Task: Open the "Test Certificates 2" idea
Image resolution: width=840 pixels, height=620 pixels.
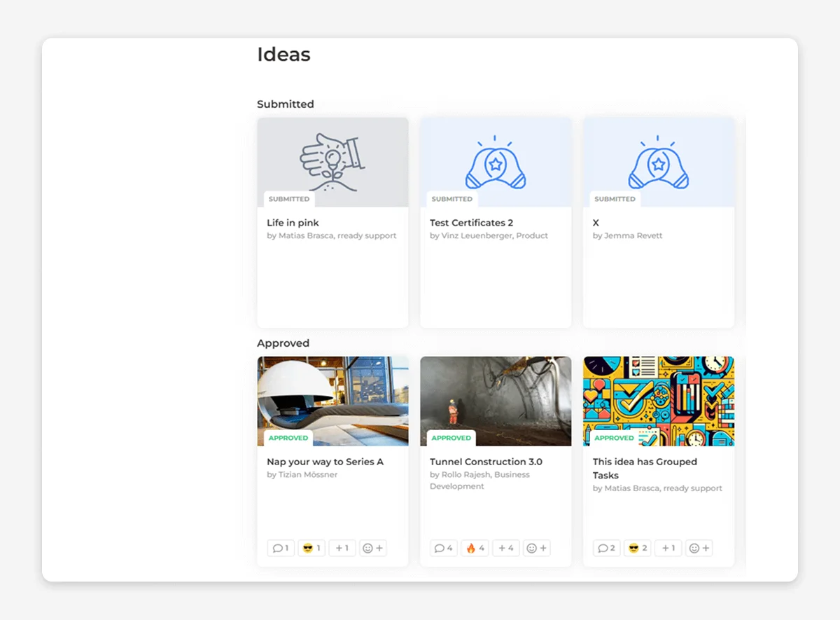Action: 471,223
